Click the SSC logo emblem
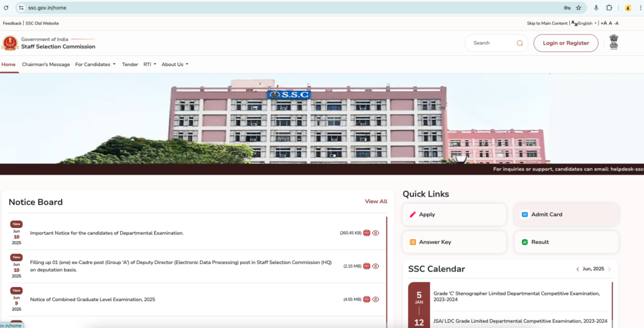This screenshot has height=328, width=644. tap(10, 43)
